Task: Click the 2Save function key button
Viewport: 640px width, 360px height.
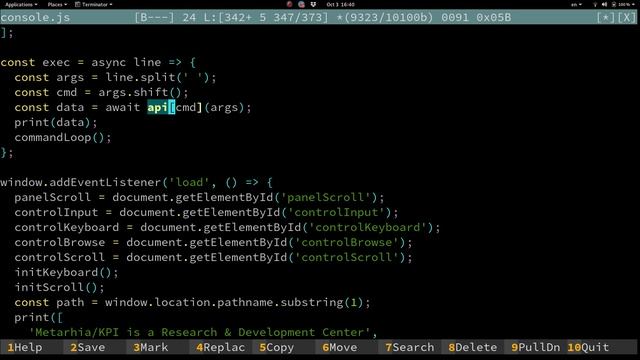Action: [x=88, y=347]
